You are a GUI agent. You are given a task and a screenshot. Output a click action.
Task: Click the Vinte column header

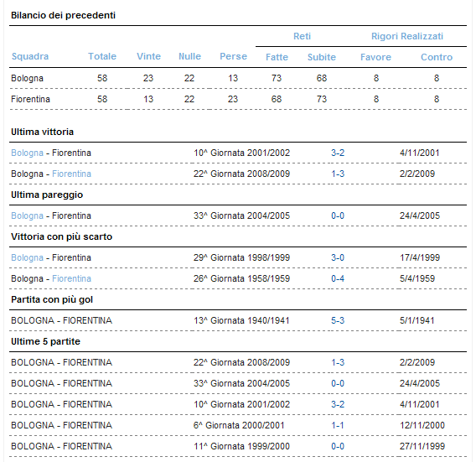pos(148,56)
